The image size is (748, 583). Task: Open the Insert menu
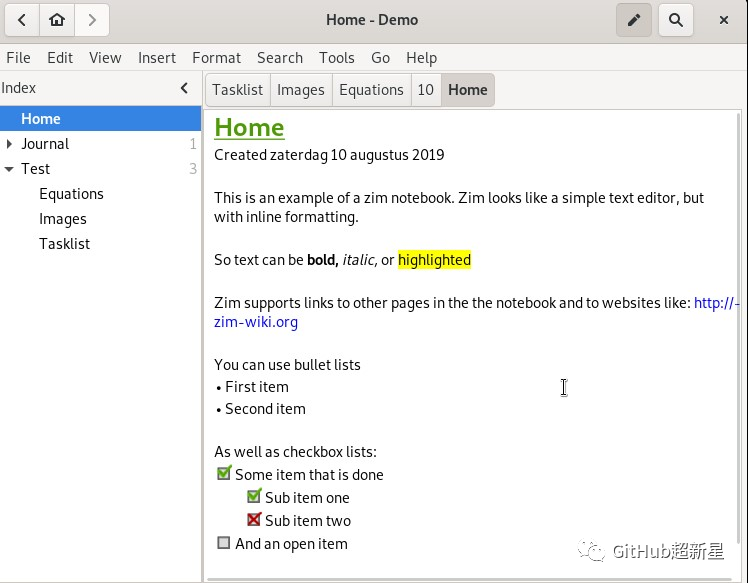click(x=157, y=58)
